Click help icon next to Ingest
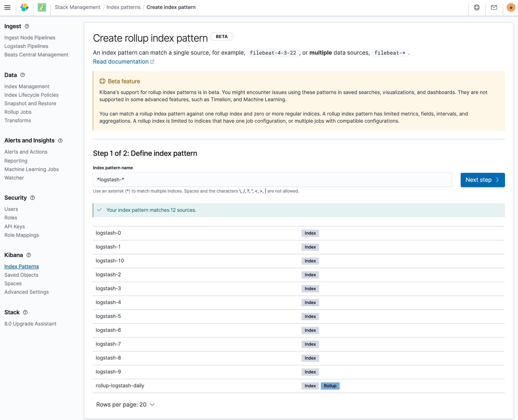This screenshot has height=420, width=518. (27, 26)
